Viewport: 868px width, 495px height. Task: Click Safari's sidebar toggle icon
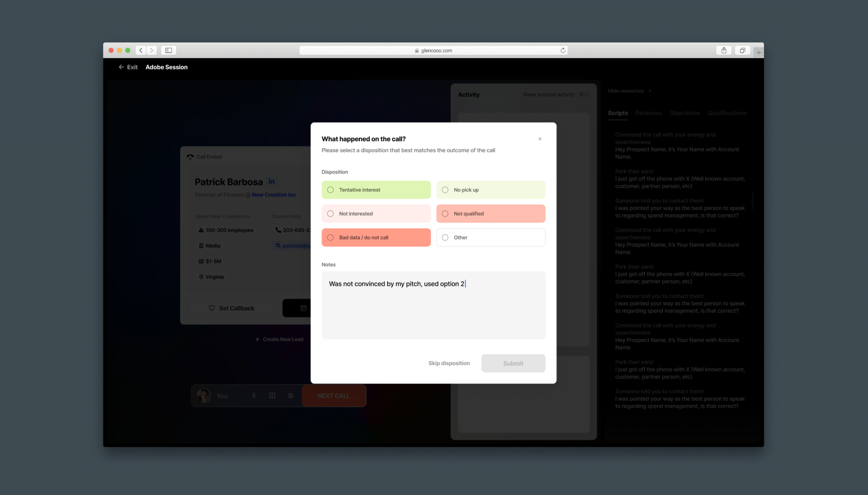click(169, 50)
